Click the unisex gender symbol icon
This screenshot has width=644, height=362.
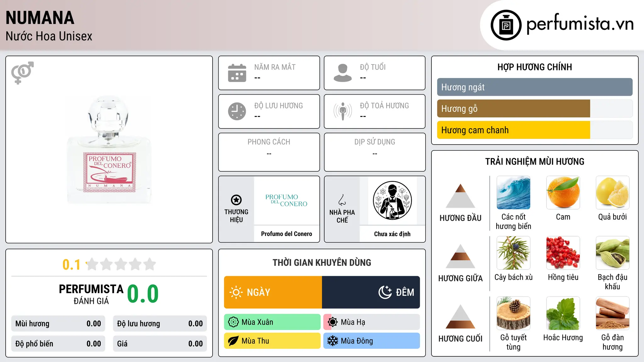(22, 73)
